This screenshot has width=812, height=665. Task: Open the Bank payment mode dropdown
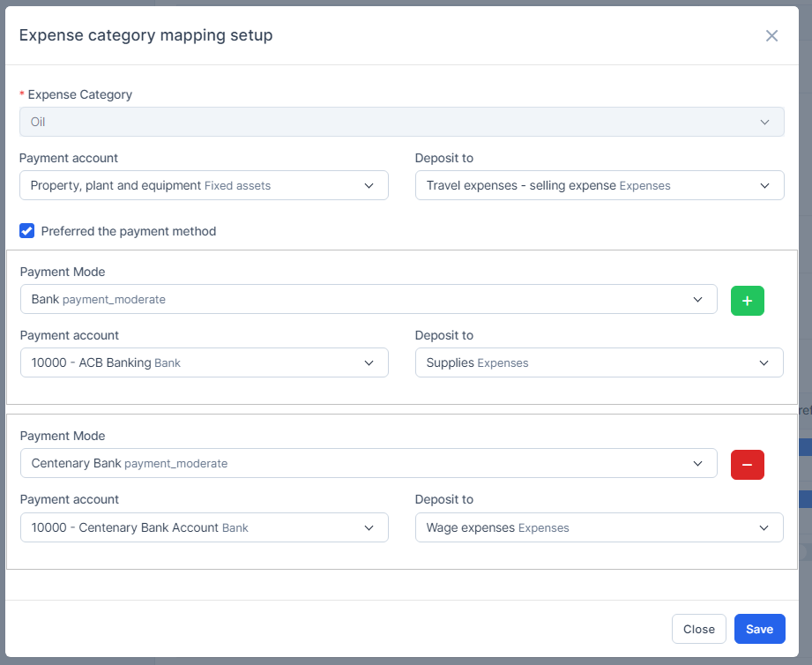368,299
